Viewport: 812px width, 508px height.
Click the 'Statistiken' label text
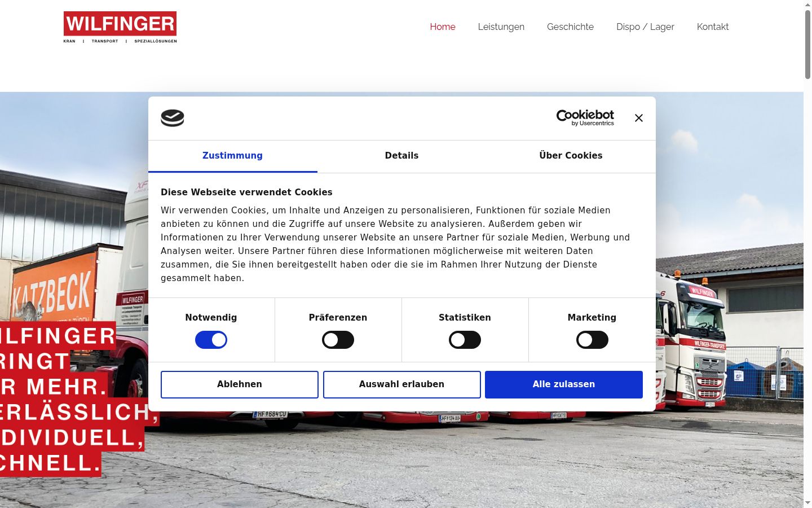coord(465,318)
